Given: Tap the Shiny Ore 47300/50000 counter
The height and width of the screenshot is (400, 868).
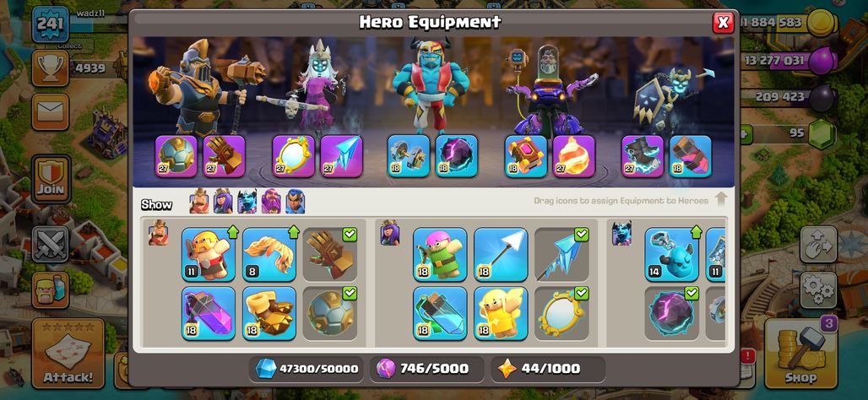Looking at the screenshot, I should 307,369.
